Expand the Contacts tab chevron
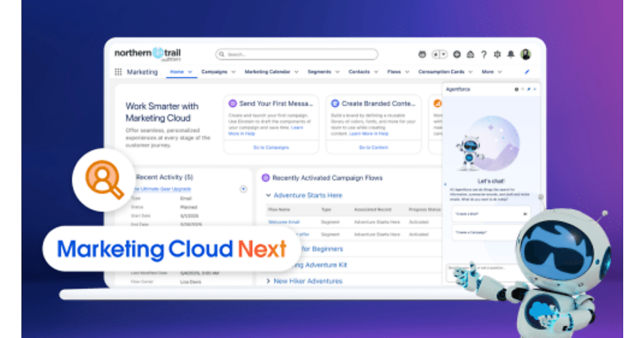Viewport: 644px width, 338px height. click(376, 72)
